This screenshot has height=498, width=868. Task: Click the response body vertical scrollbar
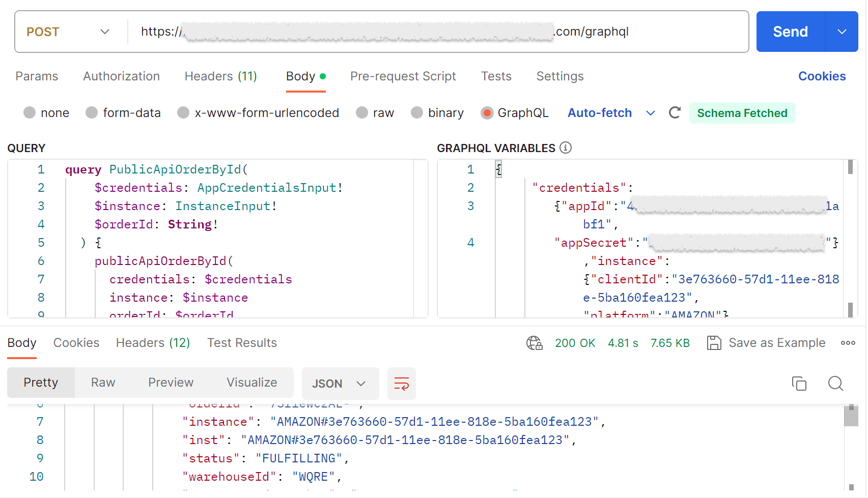[x=851, y=416]
